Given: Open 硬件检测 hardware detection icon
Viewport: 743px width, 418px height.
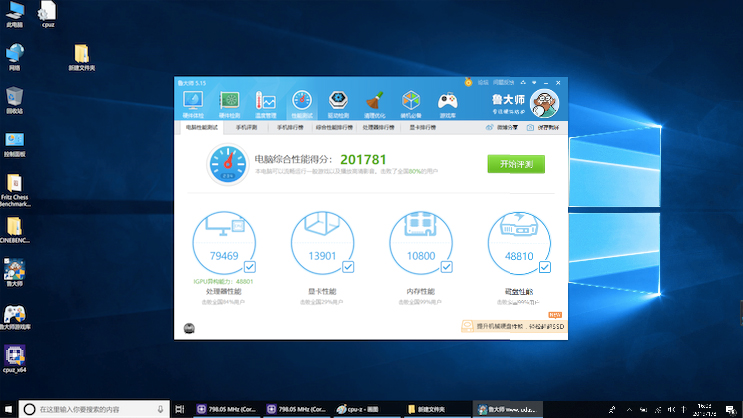Looking at the screenshot, I should coord(229,104).
